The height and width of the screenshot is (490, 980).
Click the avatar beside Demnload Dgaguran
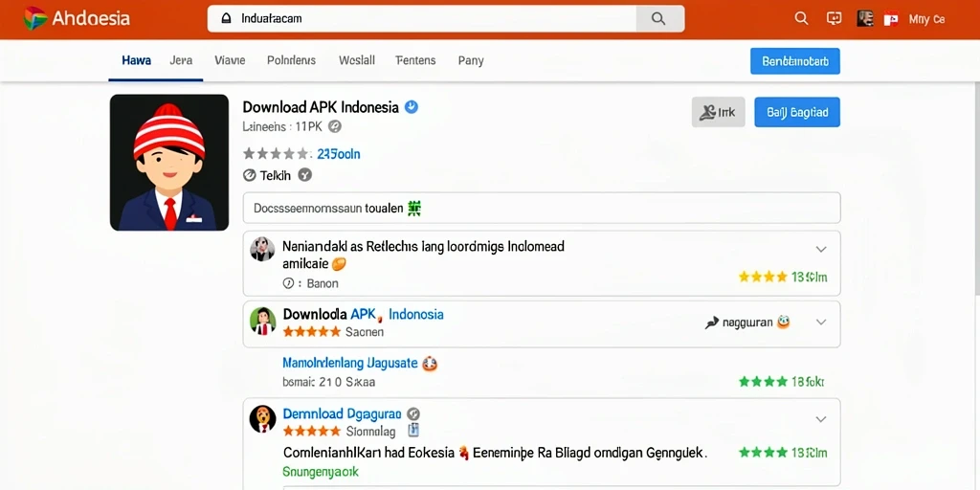[x=262, y=418]
